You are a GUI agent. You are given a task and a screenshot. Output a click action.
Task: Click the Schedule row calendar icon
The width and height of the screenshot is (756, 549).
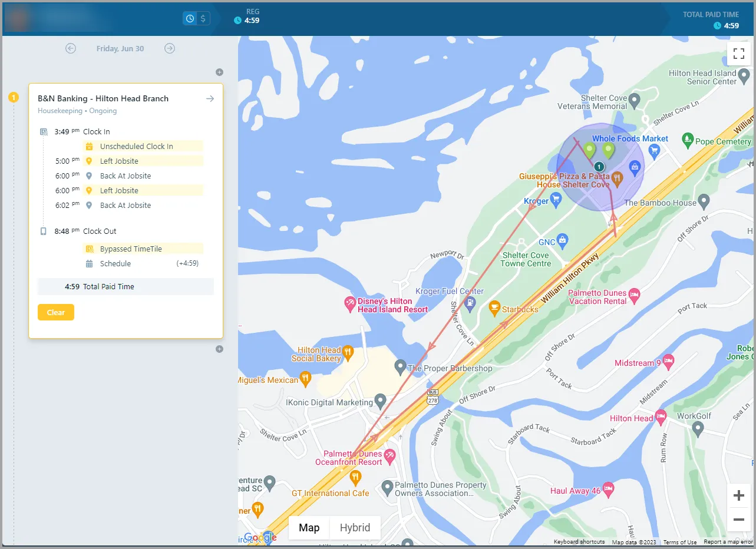[90, 263]
